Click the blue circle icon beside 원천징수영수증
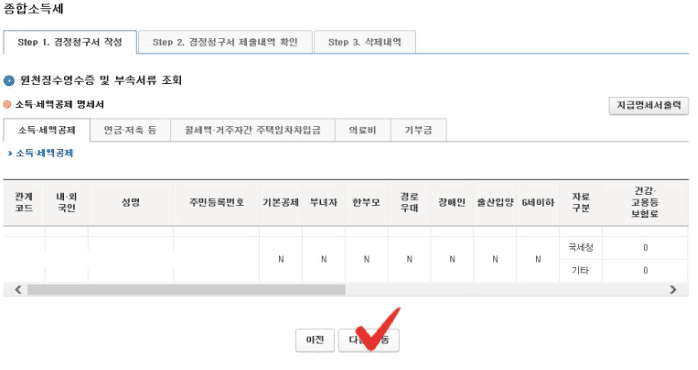698x370 pixels. (x=9, y=81)
